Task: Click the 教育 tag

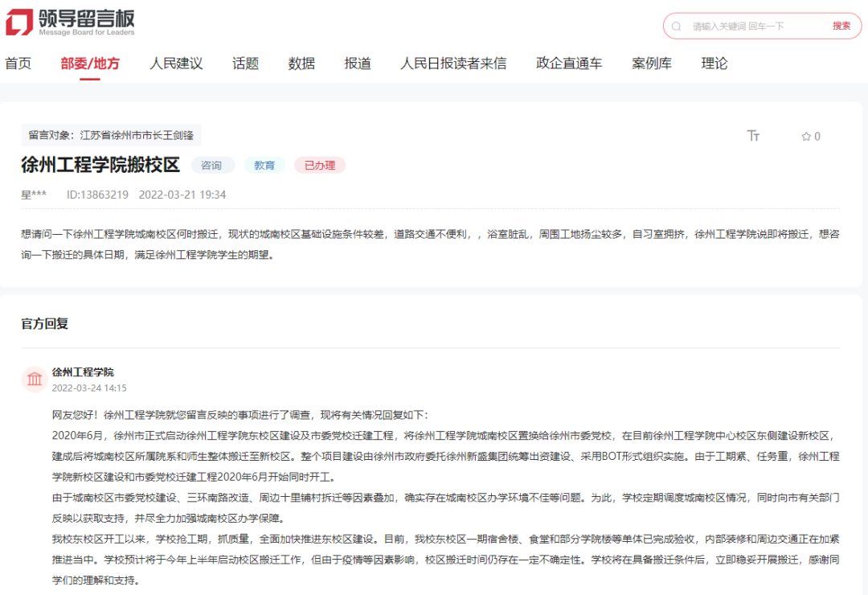Action: pyautogui.click(x=264, y=165)
